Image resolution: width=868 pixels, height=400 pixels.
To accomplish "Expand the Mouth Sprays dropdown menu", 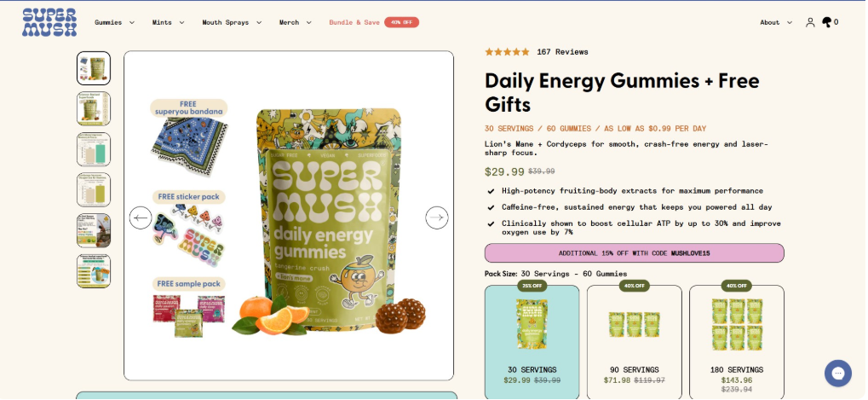I will click(232, 23).
